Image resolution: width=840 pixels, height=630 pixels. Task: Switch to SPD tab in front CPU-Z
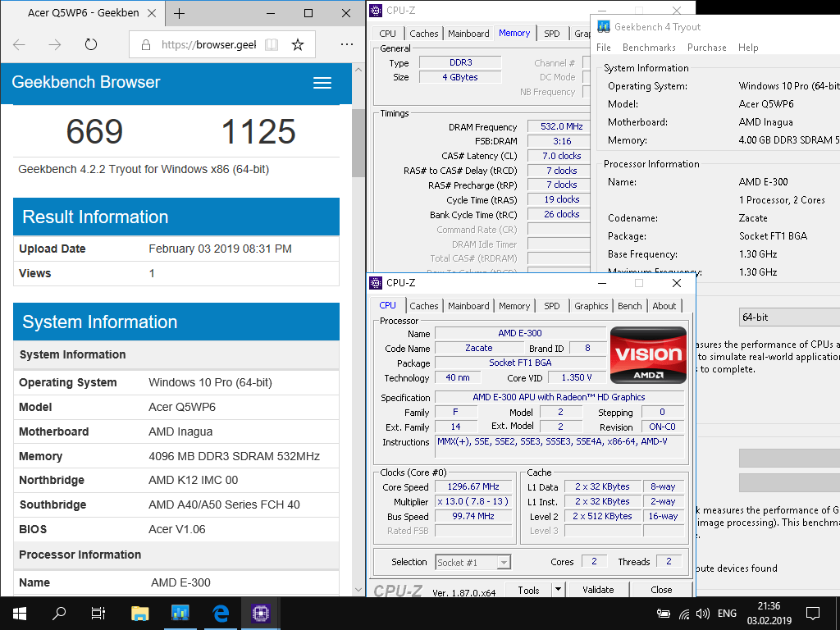coord(552,306)
